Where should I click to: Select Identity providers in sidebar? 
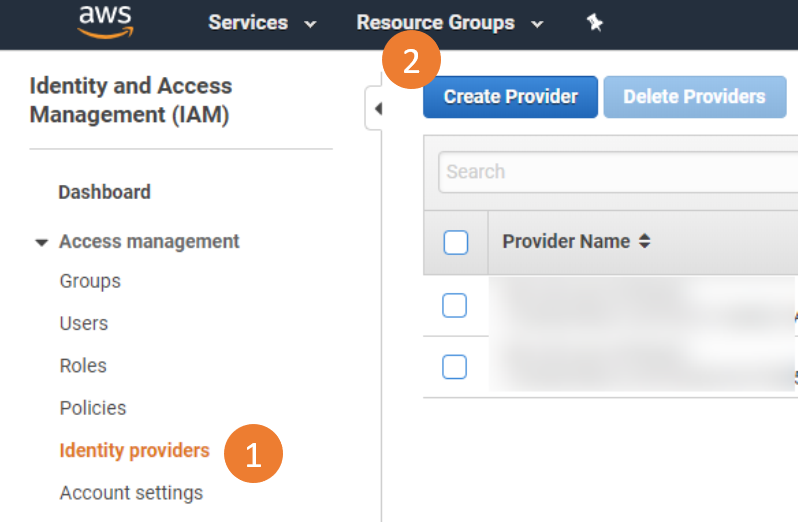click(x=134, y=451)
